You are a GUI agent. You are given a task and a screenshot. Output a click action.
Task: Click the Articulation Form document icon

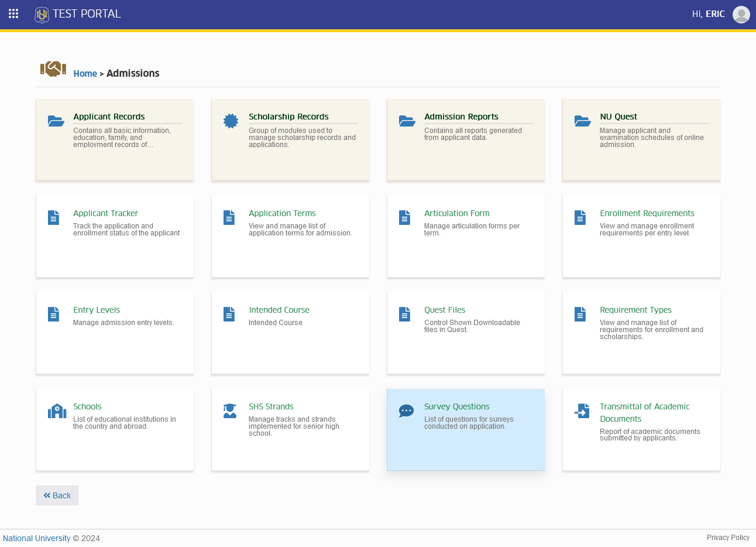[x=404, y=217]
